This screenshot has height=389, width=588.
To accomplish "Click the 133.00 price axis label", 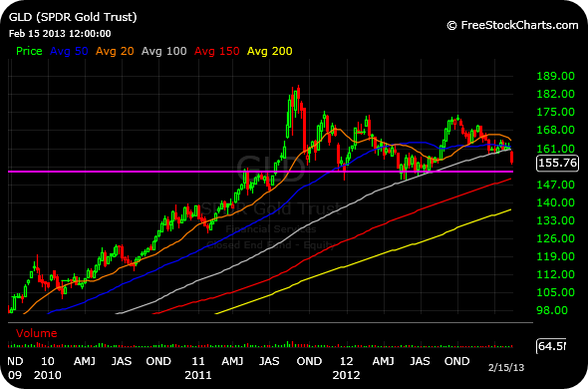I will 556,220.
